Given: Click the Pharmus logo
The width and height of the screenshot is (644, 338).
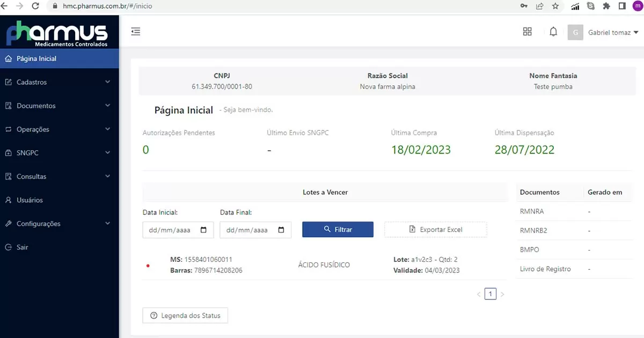Looking at the screenshot, I should tap(57, 32).
